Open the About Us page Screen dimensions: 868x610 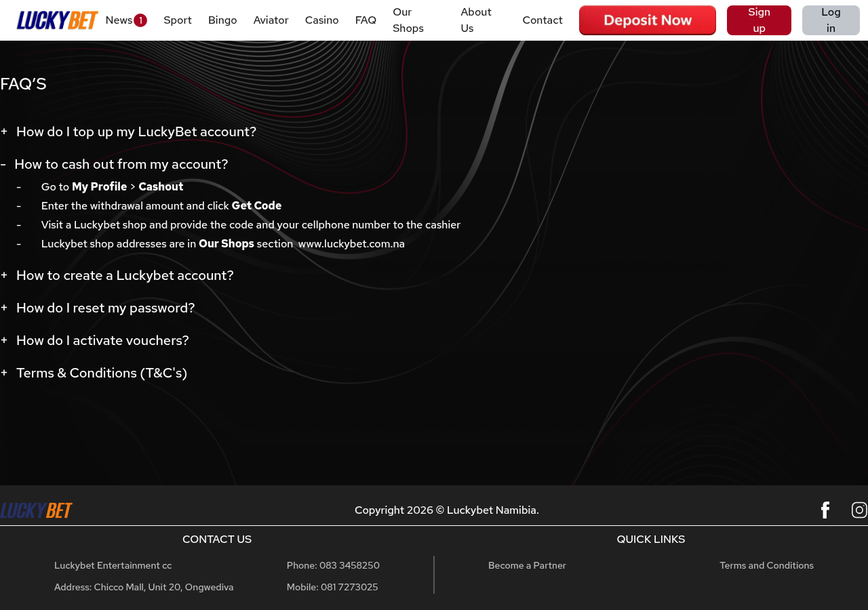pyautogui.click(x=476, y=20)
